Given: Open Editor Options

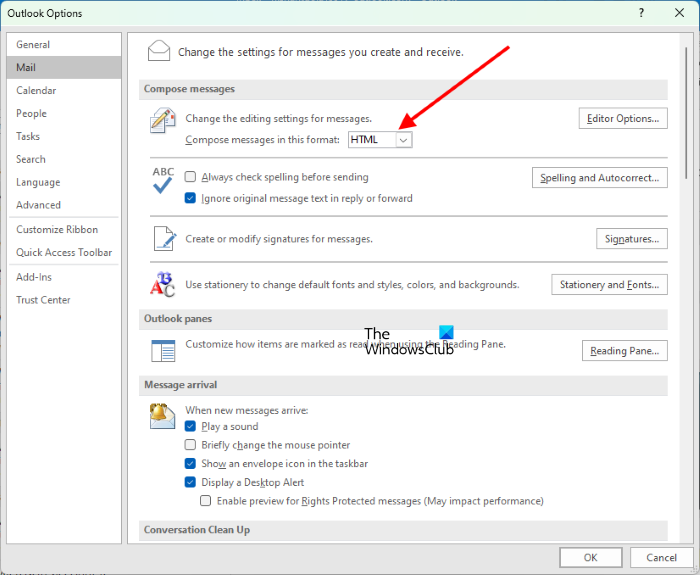Looking at the screenshot, I should click(623, 118).
